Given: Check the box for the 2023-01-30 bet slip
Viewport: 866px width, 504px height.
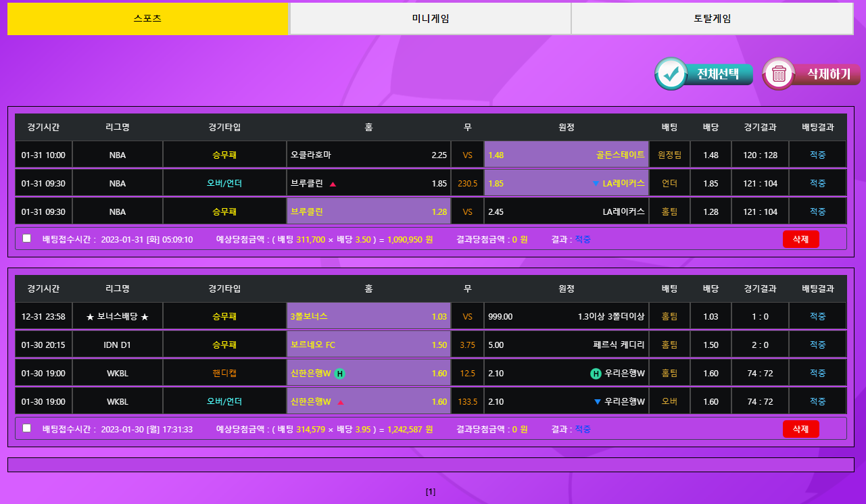Looking at the screenshot, I should [x=26, y=428].
